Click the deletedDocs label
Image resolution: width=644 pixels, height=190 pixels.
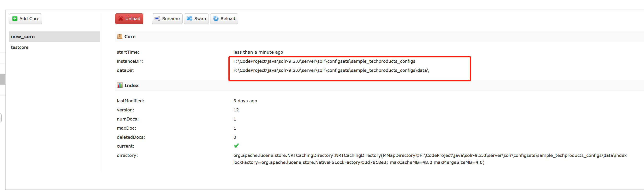click(x=131, y=137)
